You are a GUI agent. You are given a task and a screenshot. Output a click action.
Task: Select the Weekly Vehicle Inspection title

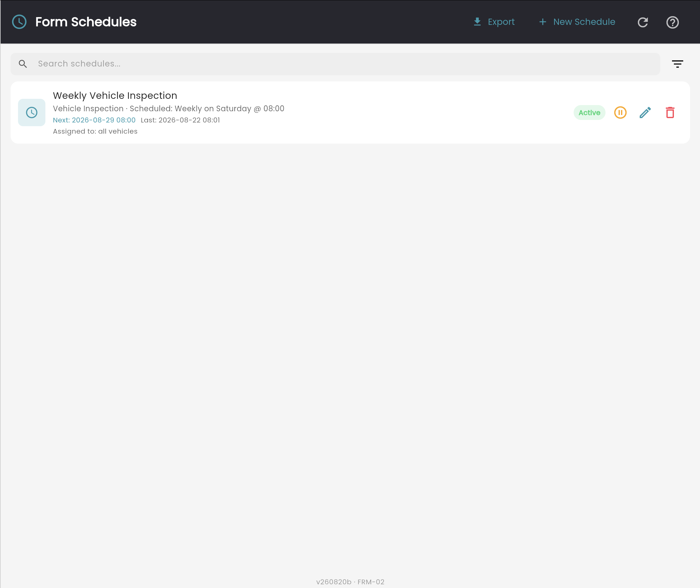[x=115, y=95]
